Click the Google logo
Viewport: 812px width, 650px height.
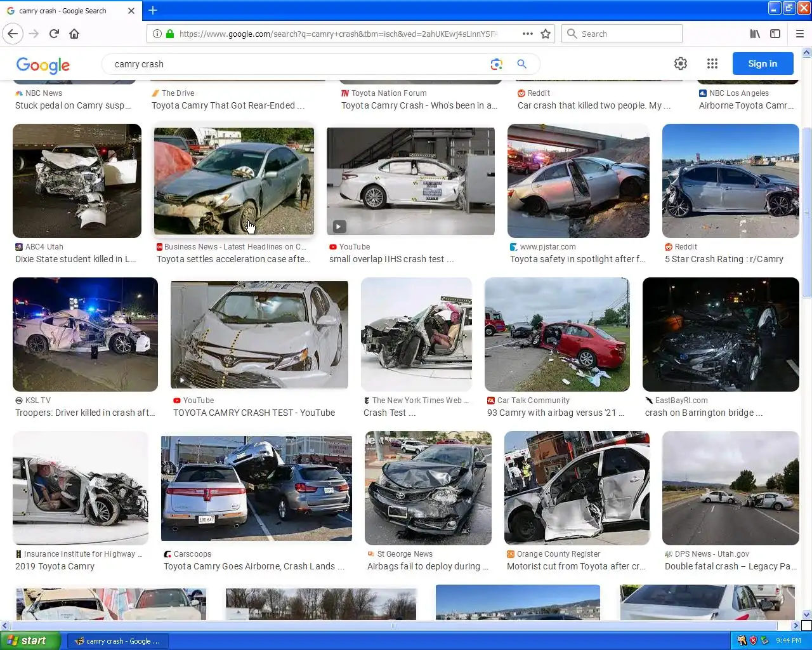coord(43,65)
